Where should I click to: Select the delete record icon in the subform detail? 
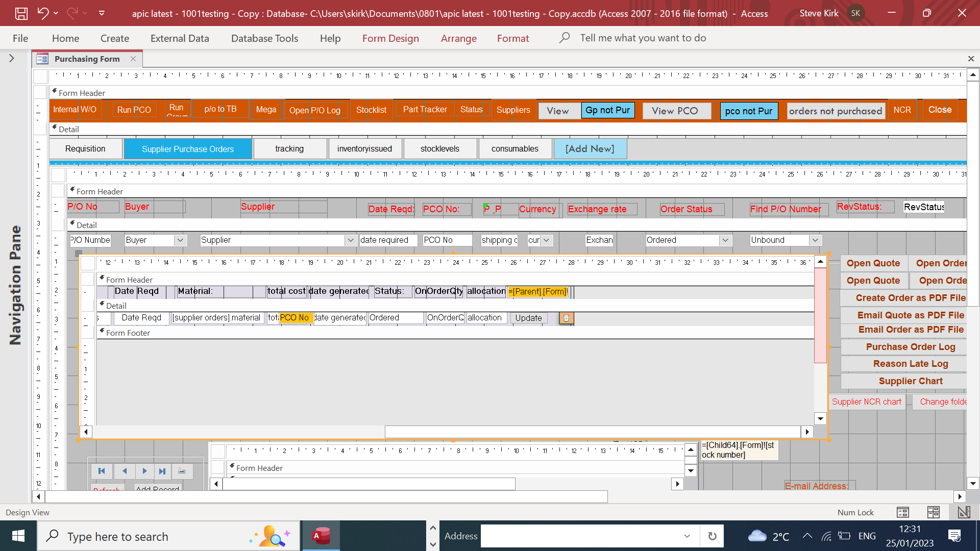pos(566,318)
